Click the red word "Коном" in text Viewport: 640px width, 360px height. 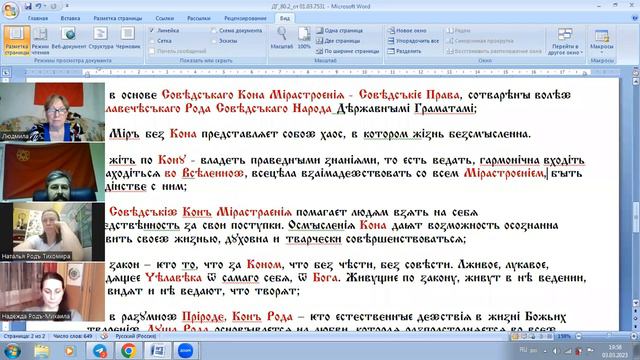[264, 264]
